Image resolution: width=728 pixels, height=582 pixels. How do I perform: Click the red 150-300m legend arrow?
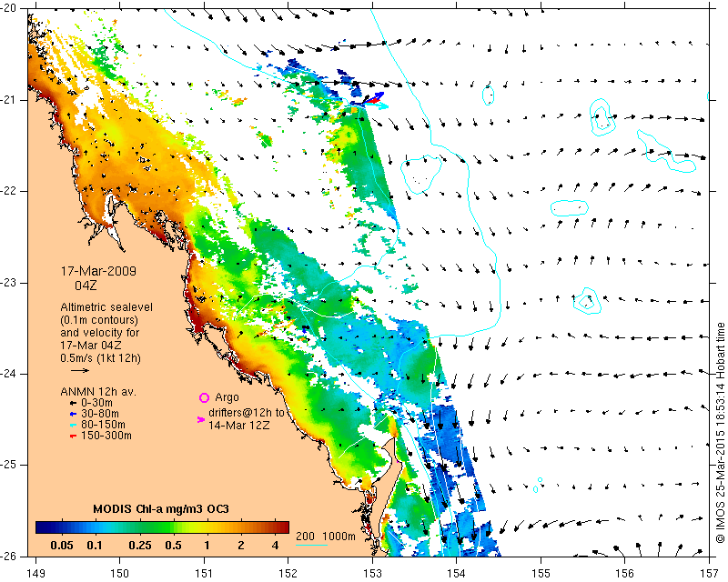73,436
